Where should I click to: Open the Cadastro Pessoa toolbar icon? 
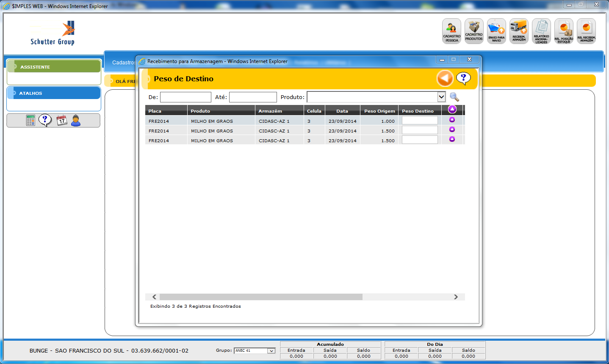pyautogui.click(x=451, y=31)
